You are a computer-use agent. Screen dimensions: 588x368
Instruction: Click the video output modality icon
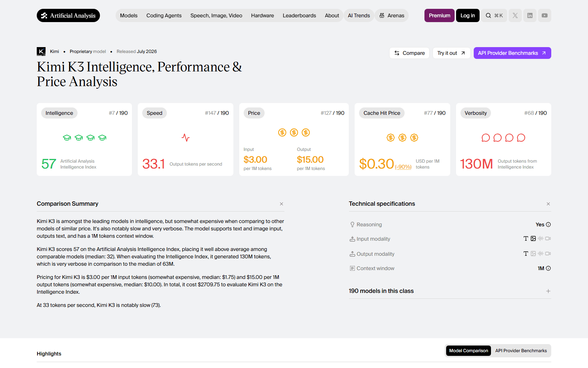coord(548,254)
